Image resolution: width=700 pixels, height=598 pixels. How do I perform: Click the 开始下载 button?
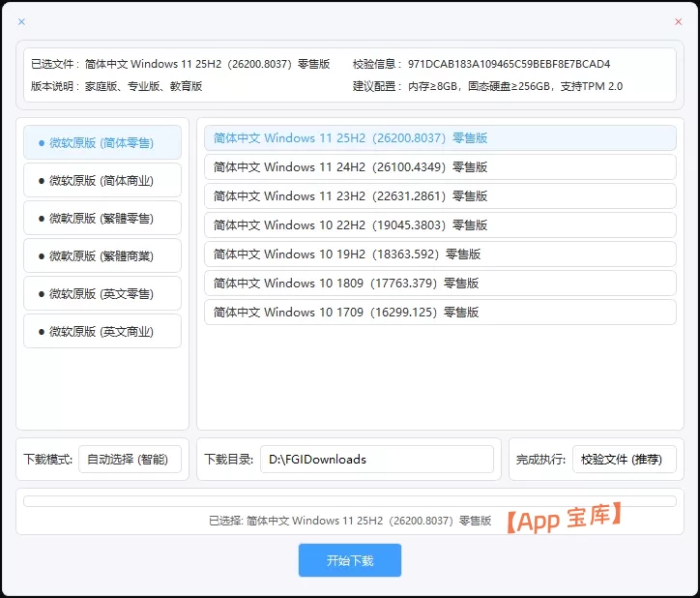click(x=350, y=560)
